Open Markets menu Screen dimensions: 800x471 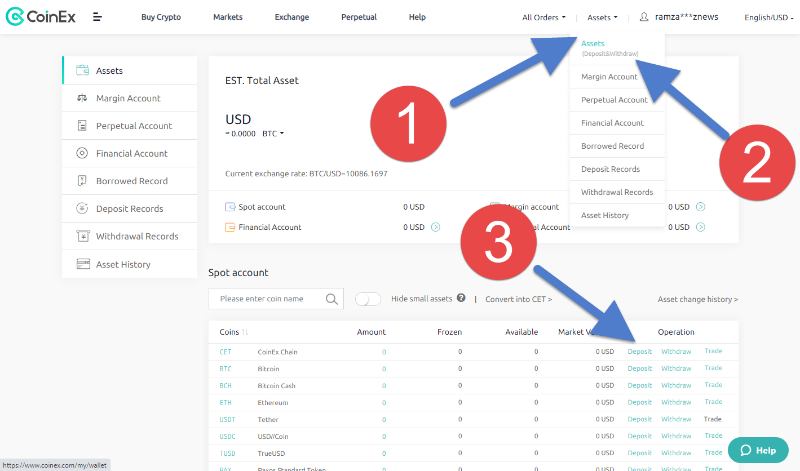228,17
